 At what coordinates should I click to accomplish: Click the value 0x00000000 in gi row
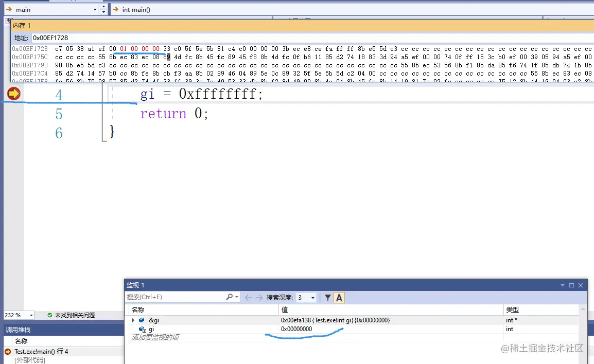pyautogui.click(x=296, y=329)
